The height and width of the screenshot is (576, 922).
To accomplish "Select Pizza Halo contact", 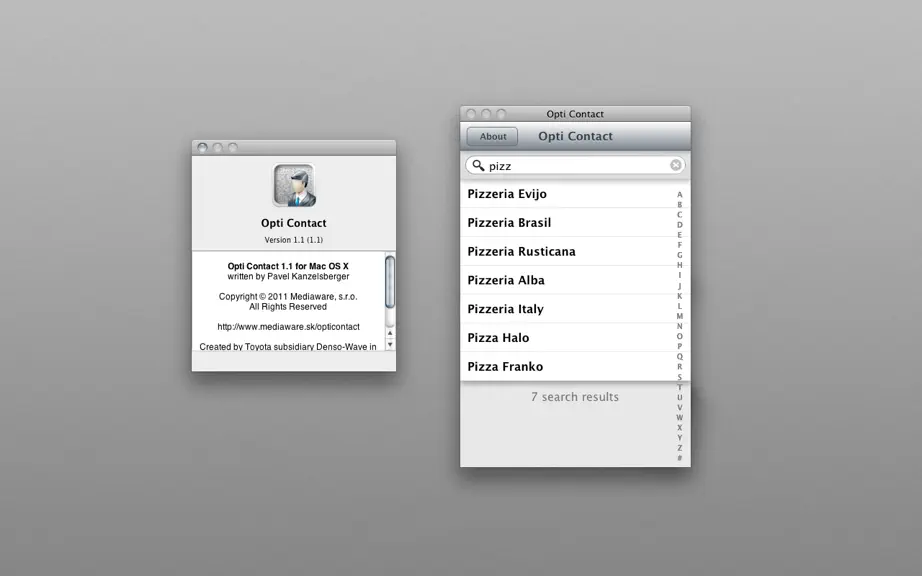I will coord(568,338).
